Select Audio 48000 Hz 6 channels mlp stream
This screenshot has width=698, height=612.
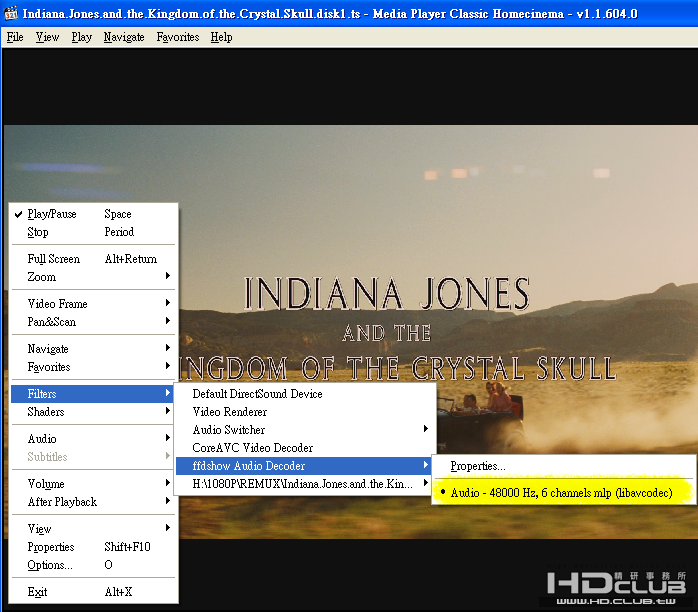tap(563, 493)
